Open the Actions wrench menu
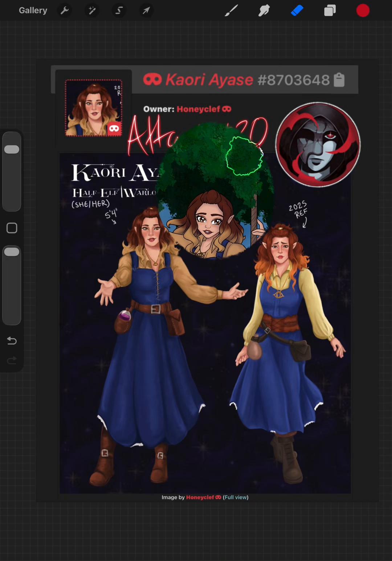This screenshot has height=561, width=392. pos(65,11)
